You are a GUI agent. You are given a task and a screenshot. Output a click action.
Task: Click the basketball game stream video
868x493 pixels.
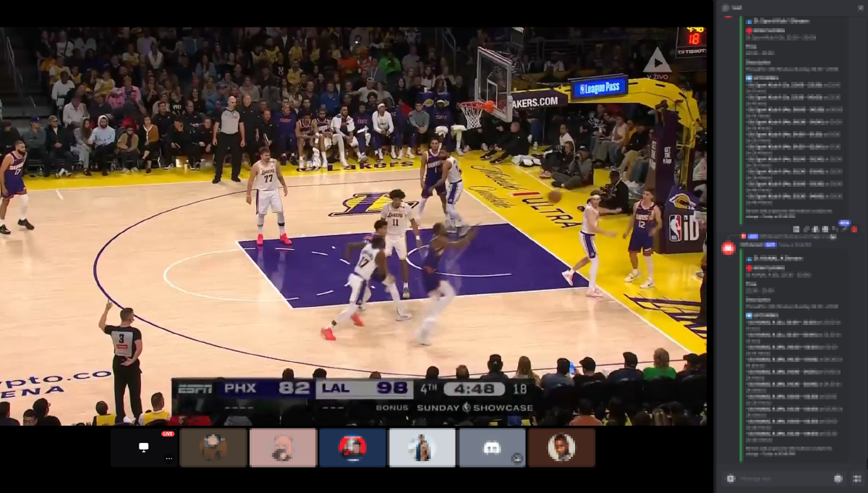(354, 217)
